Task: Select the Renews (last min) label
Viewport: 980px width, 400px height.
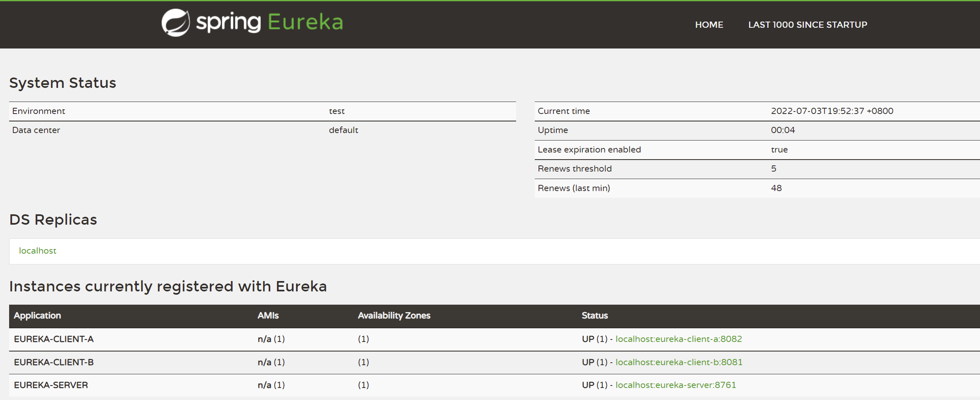Action: point(574,188)
